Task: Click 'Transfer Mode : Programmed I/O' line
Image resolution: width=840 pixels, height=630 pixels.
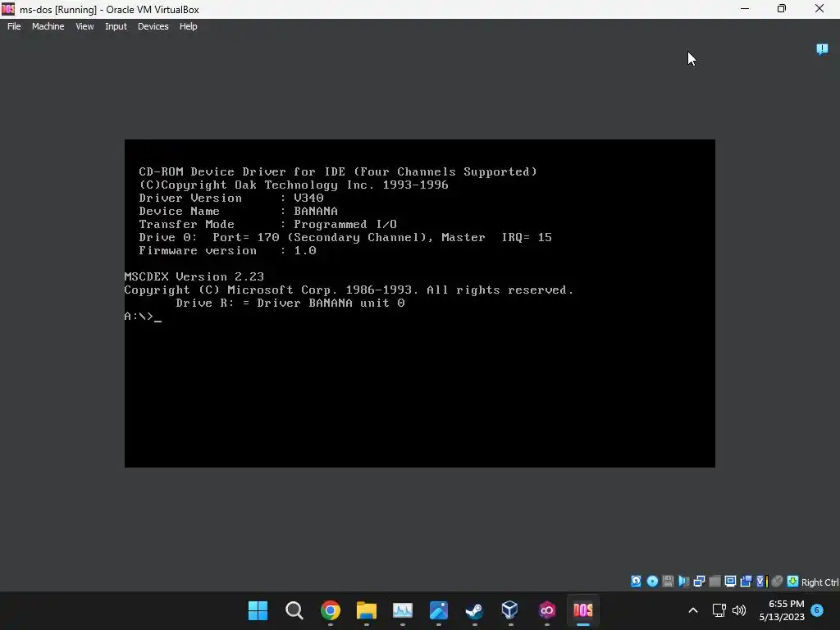Action: [268, 225]
